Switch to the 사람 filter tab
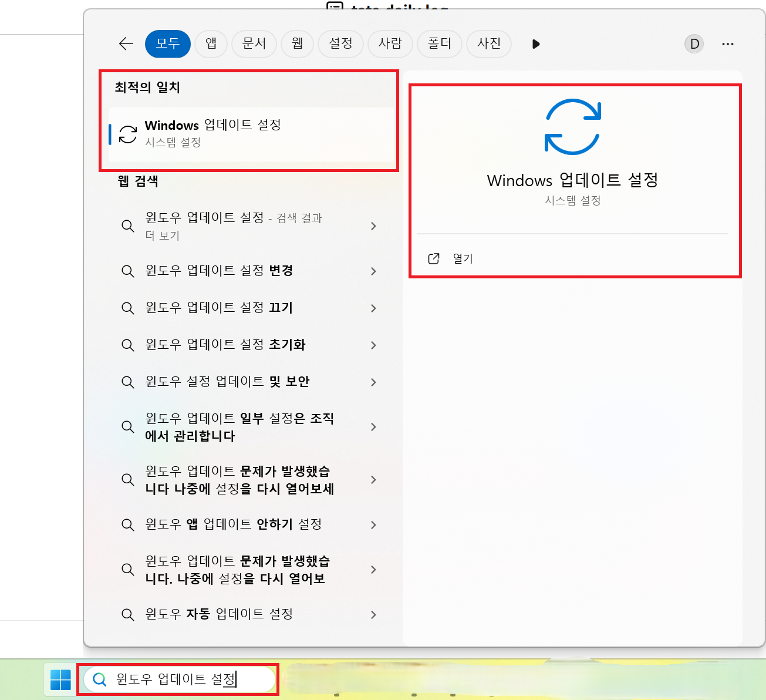 (390, 43)
